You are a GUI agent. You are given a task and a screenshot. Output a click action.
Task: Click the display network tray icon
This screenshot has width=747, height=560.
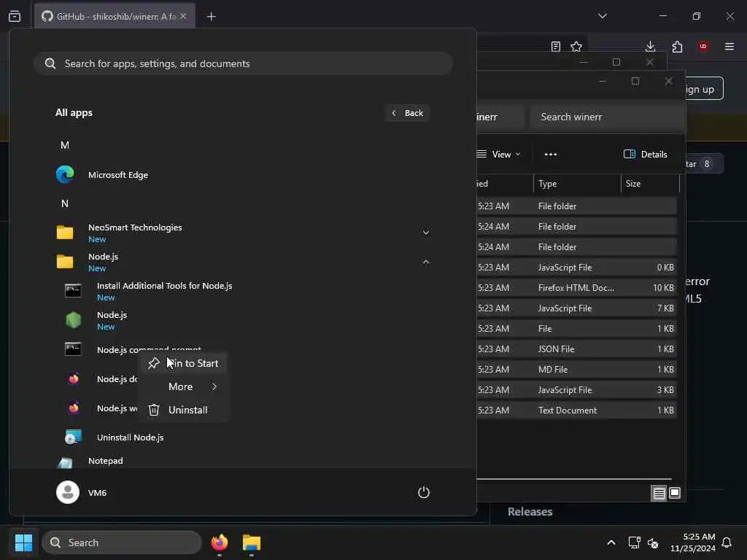[x=634, y=542]
